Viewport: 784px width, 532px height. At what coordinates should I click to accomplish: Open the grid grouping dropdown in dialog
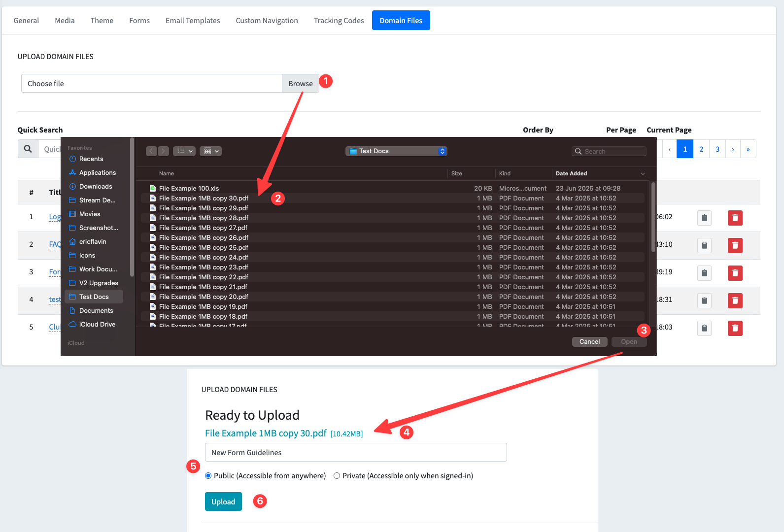coord(210,151)
